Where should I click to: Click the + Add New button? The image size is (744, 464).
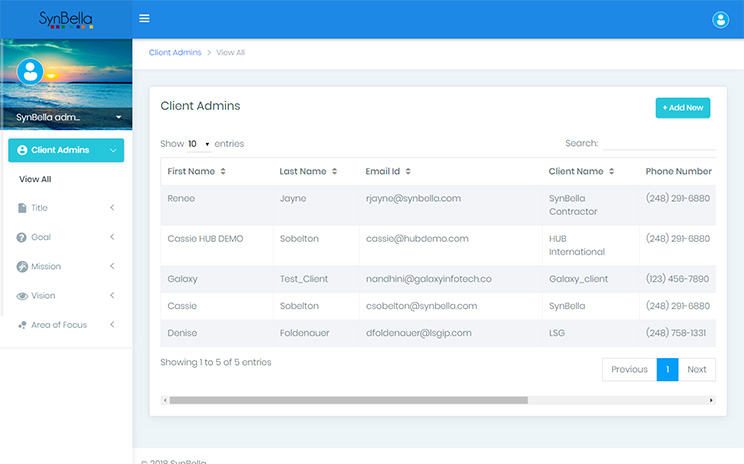(683, 108)
